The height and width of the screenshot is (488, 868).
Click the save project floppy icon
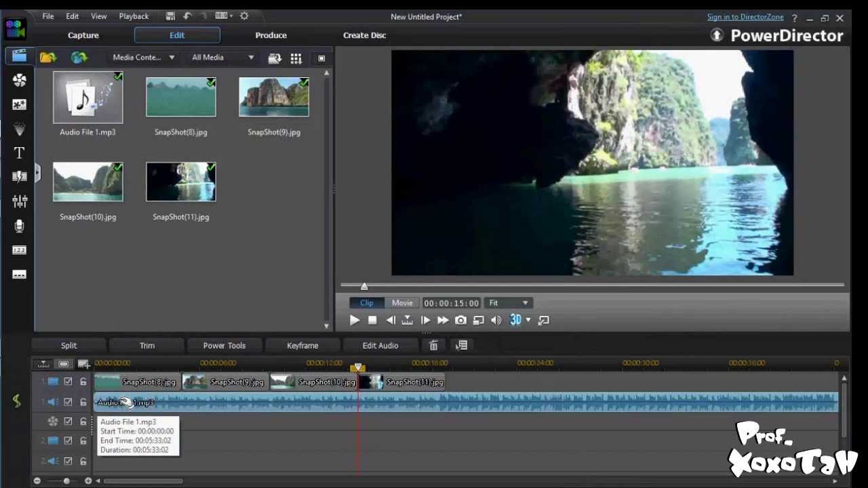point(170,16)
